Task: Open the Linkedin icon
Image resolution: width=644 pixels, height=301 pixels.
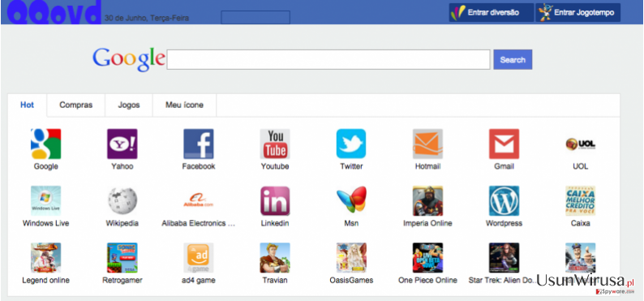Action: click(275, 201)
